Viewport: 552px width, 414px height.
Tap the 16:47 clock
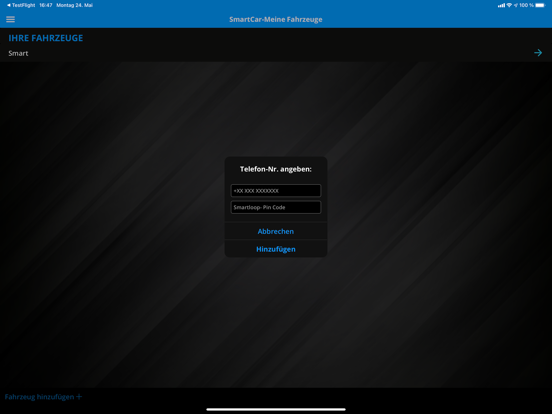pos(46,5)
